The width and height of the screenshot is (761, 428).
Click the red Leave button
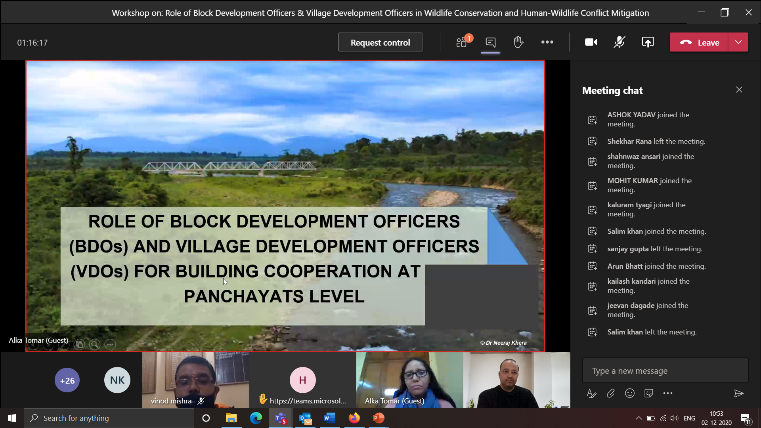point(700,42)
